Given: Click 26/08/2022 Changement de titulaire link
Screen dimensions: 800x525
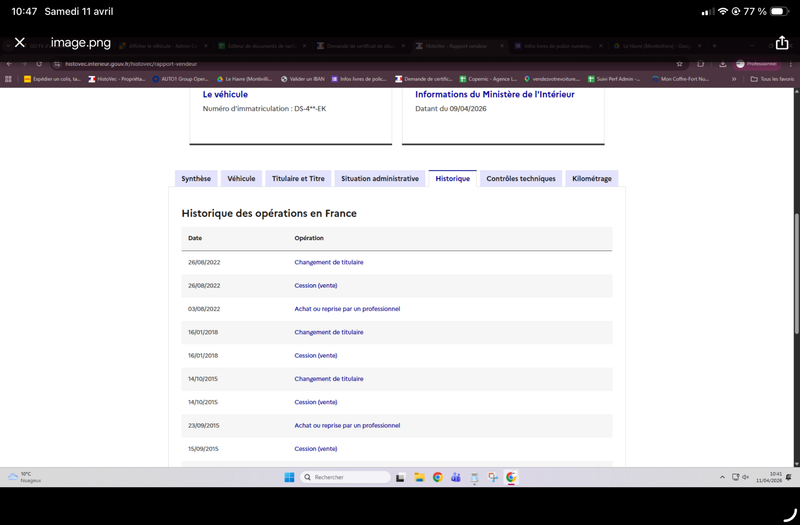Looking at the screenshot, I should coord(329,262).
